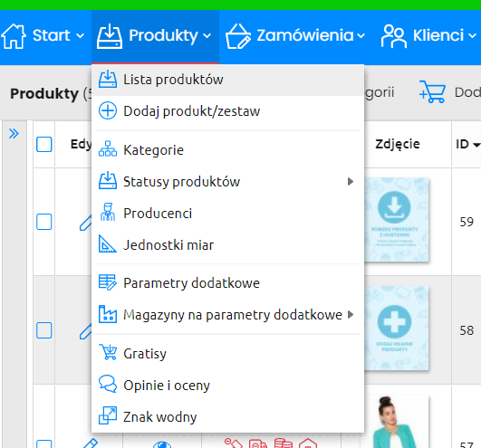Viewport: 481px width, 448px height.
Task: Expand the Zamówienia dropdown chevron
Action: click(361, 36)
